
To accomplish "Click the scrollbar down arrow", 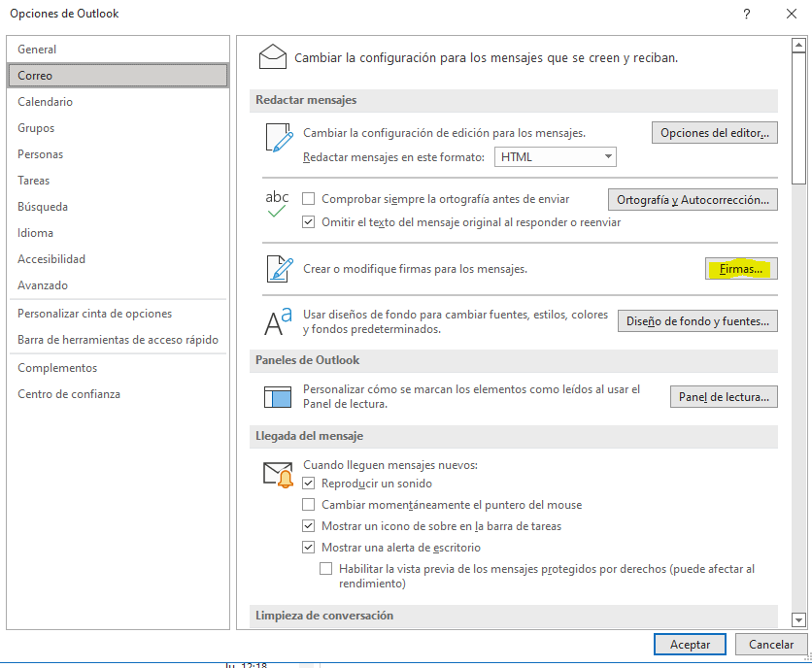I will (x=798, y=619).
